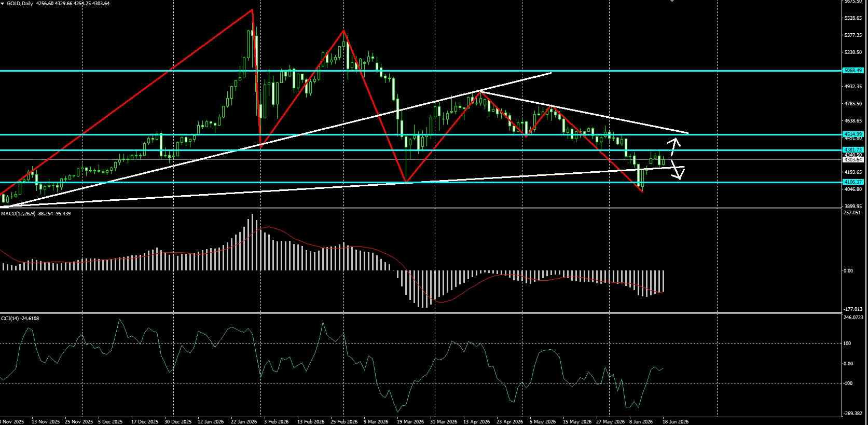Click the 5377.35 value on price axis

853,35
